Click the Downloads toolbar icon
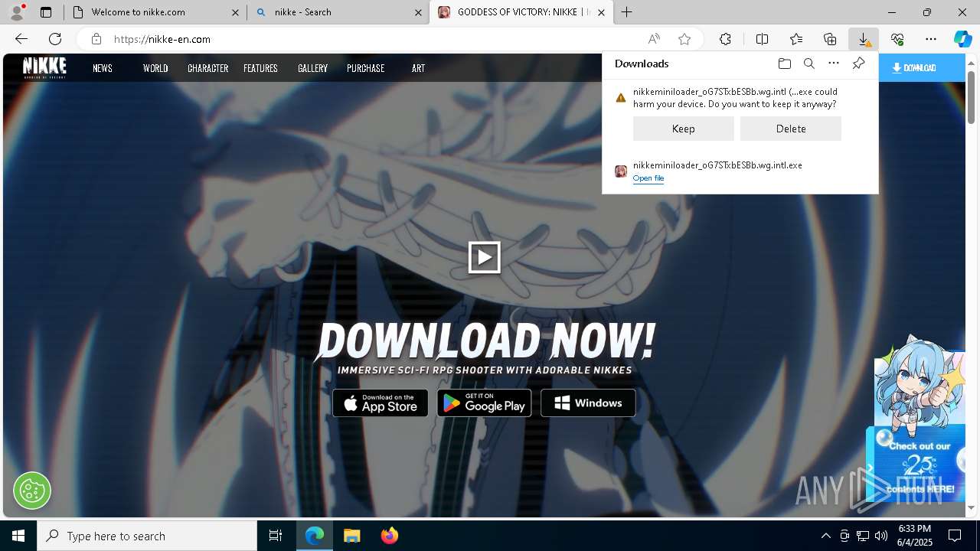The width and height of the screenshot is (980, 551). pos(864,39)
